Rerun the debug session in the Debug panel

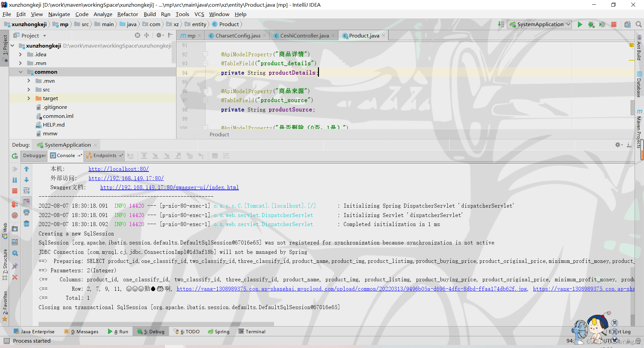tap(14, 156)
